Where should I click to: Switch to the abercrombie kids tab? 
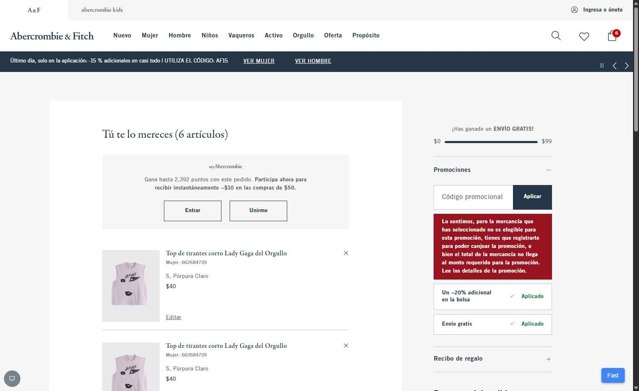pyautogui.click(x=102, y=10)
